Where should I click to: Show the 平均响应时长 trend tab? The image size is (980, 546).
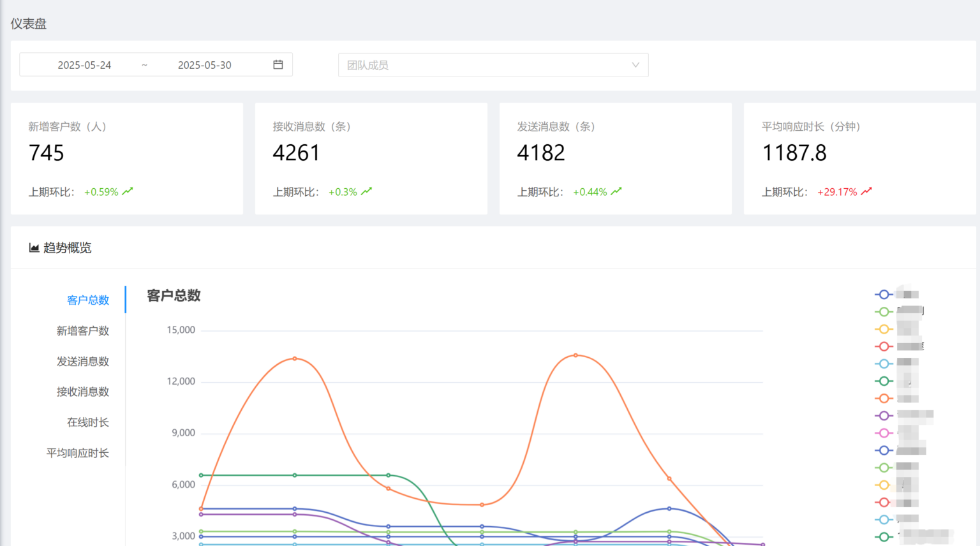pos(78,453)
